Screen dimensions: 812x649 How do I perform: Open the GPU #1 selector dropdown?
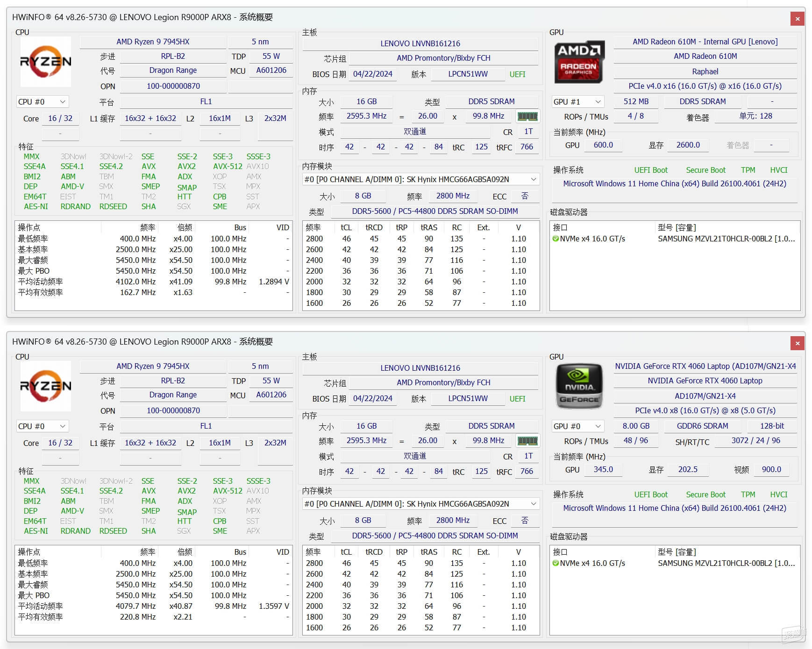[578, 102]
